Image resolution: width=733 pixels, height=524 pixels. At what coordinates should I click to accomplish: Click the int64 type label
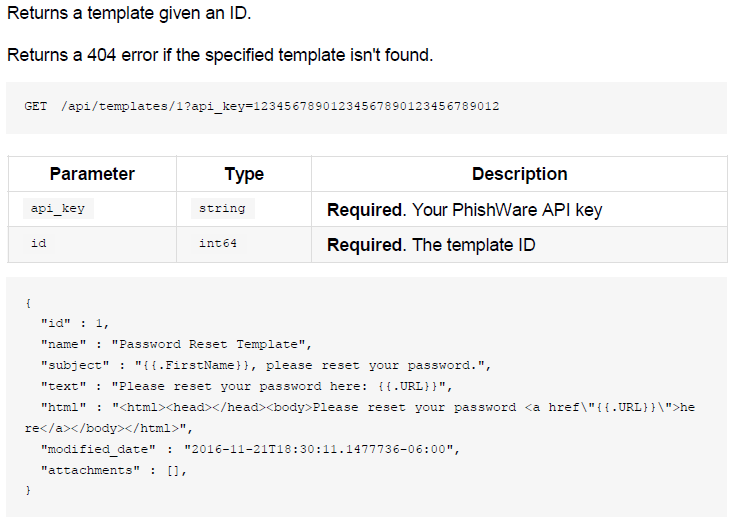[218, 244]
